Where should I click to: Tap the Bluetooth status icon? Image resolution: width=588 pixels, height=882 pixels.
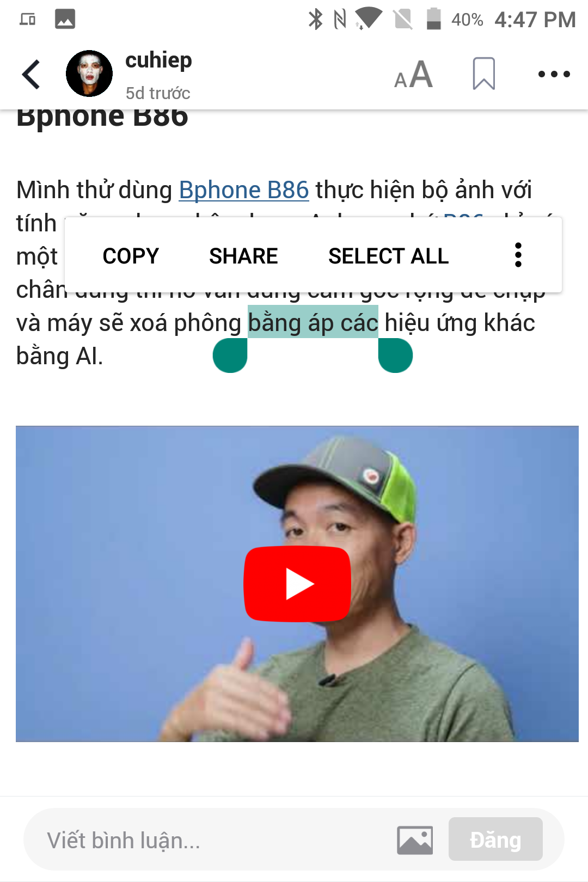pos(315,19)
